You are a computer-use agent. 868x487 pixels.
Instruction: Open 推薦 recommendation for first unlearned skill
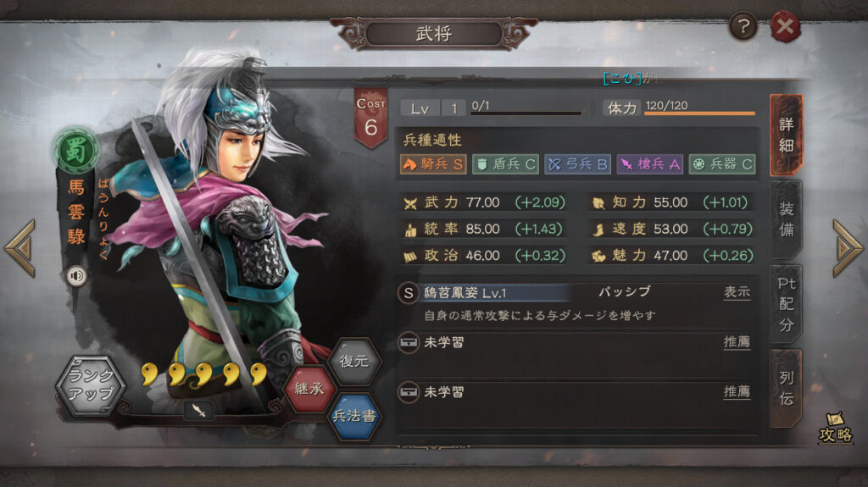click(737, 342)
